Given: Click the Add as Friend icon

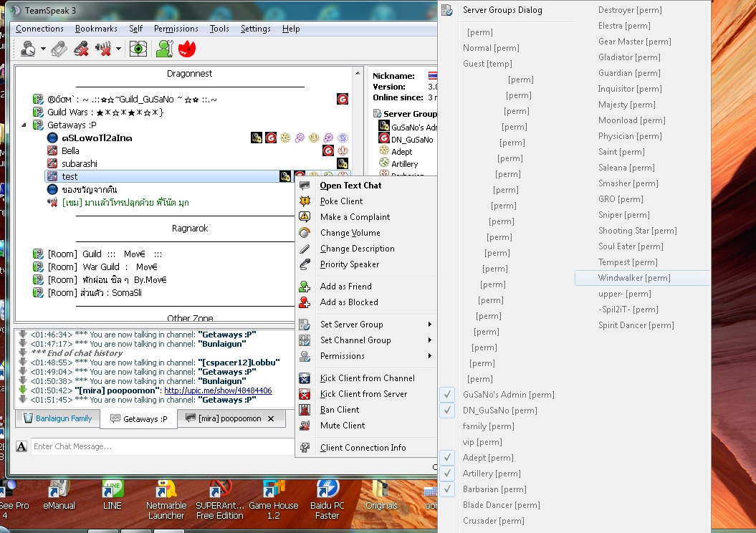Looking at the screenshot, I should click(x=305, y=287).
